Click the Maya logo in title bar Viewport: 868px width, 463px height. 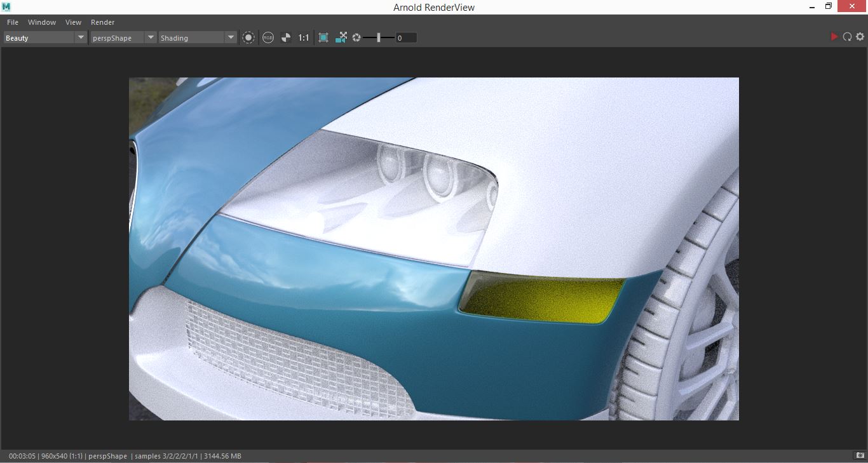6,7
